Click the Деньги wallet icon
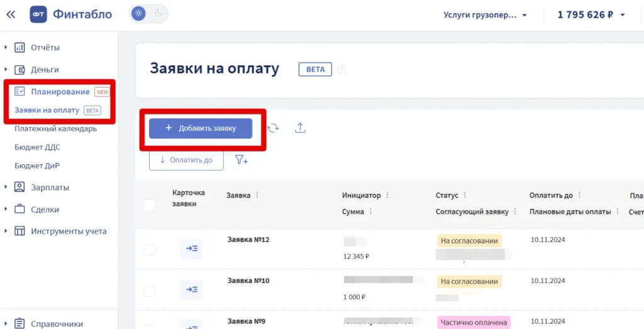 click(19, 70)
